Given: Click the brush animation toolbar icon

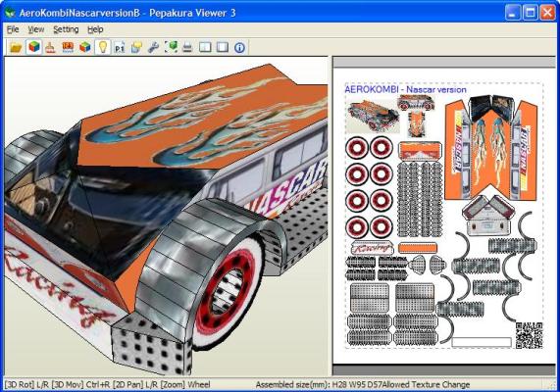Looking at the screenshot, I should [50, 47].
